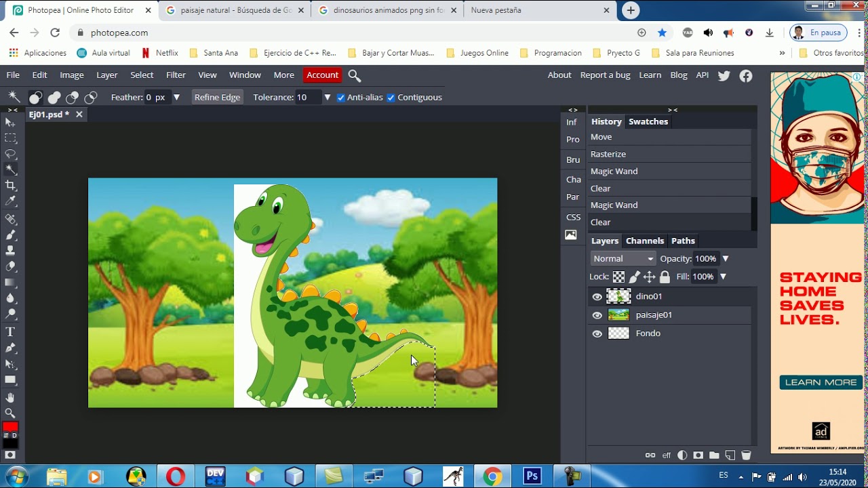Create a new layer

[x=730, y=455]
